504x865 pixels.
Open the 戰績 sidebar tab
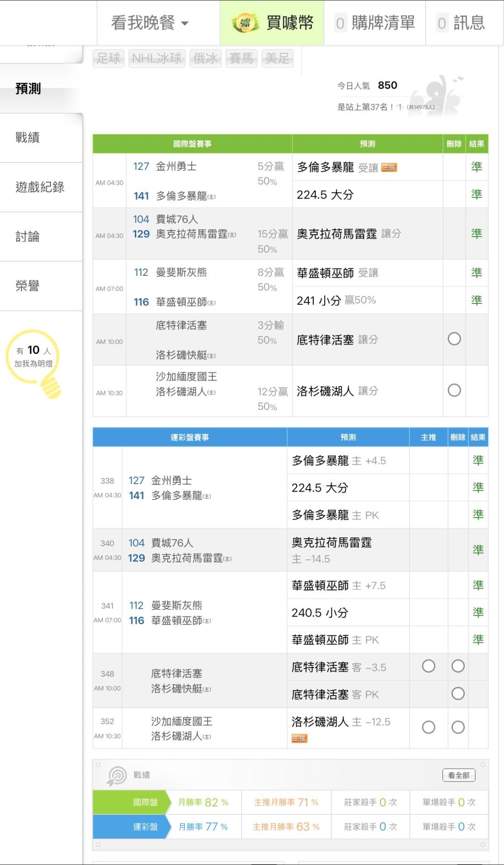click(x=28, y=138)
